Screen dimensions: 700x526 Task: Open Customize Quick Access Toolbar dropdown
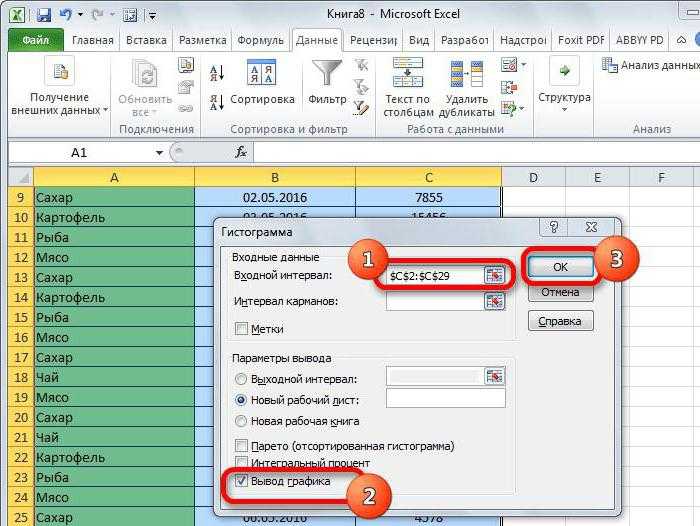[x=152, y=16]
